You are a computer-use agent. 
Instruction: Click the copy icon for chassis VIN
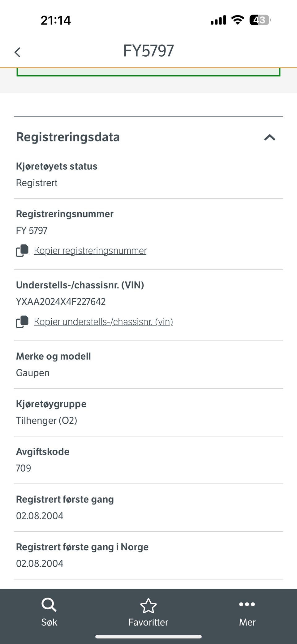point(22,322)
